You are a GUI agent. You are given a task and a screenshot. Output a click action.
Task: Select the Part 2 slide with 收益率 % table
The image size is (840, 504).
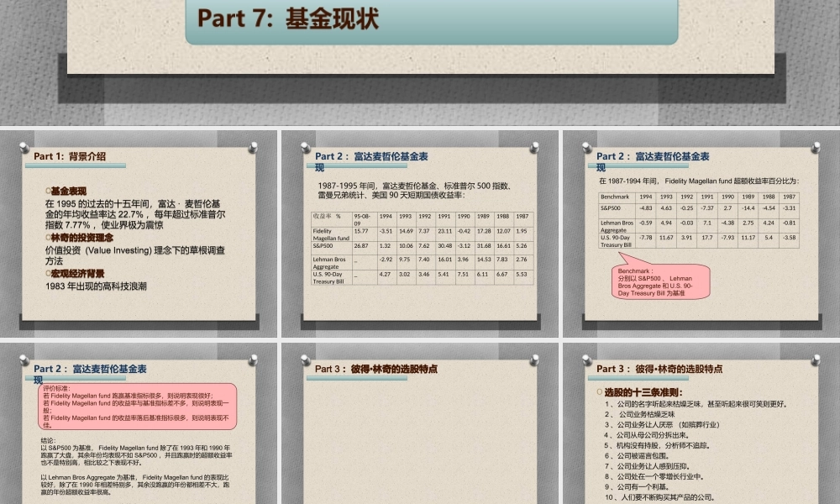pyautogui.click(x=420, y=234)
